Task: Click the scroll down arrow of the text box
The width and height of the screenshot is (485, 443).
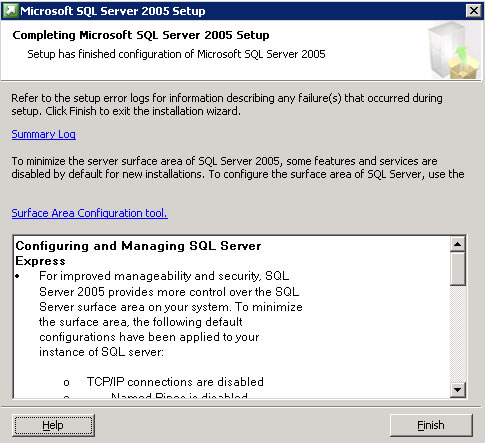Action: (x=457, y=390)
